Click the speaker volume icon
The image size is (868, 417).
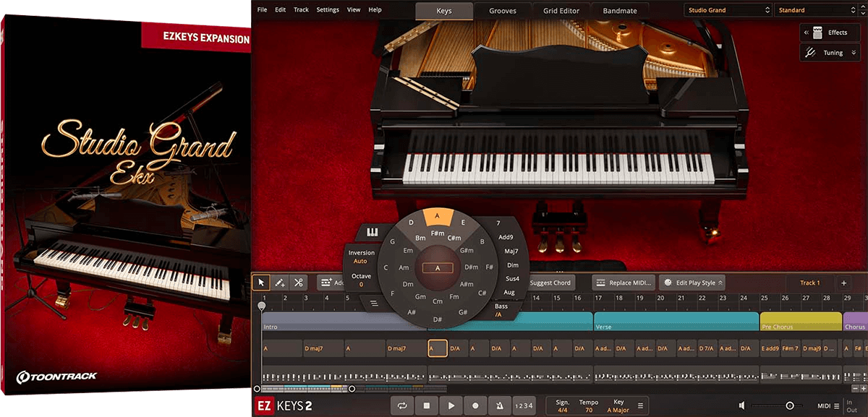pyautogui.click(x=741, y=405)
